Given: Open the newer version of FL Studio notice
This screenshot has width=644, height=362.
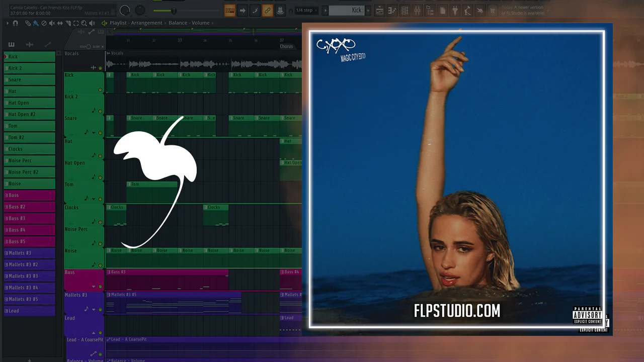Looking at the screenshot, I should tap(523, 11).
